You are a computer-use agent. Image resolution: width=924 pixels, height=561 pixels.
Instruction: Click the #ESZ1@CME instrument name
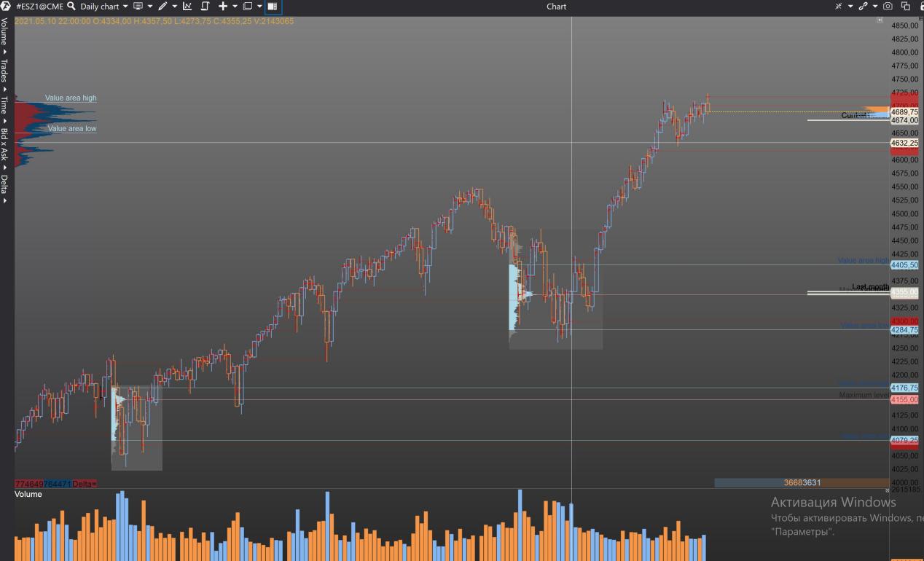point(39,6)
